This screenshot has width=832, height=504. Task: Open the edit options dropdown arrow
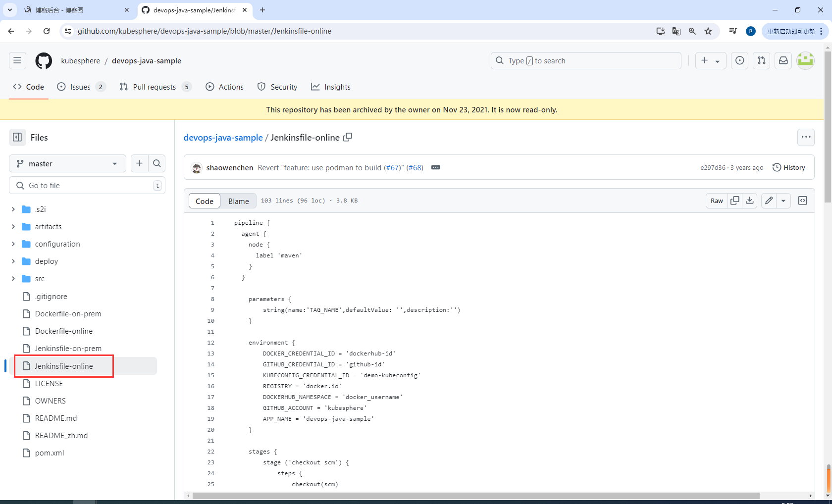[783, 201]
